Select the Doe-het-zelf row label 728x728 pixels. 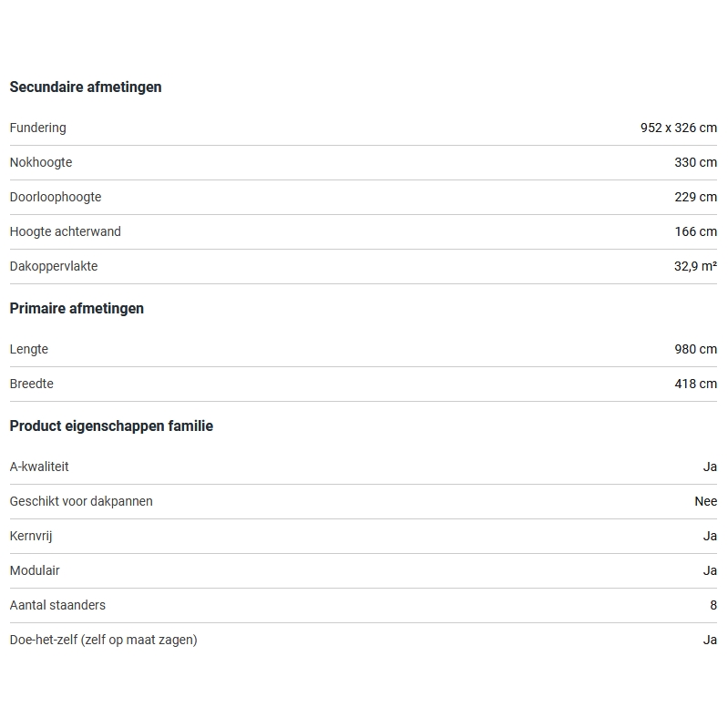point(104,641)
